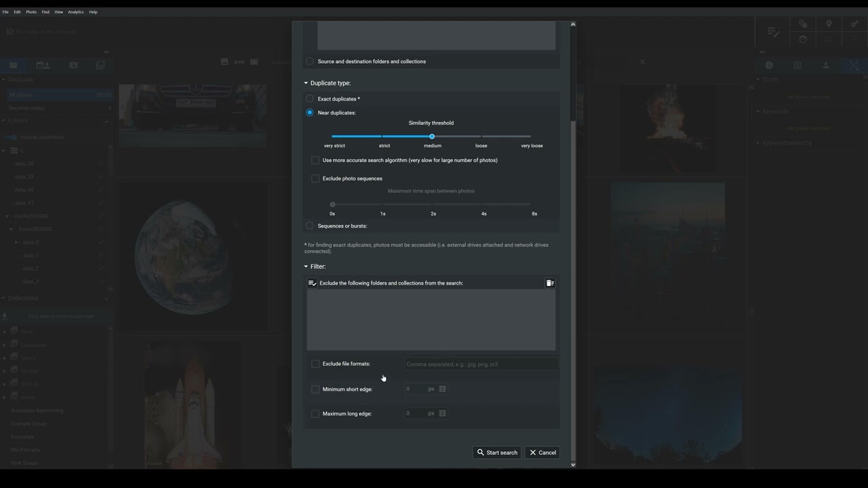Viewport: 868px width, 488px height.
Task: Click the face AI icon in top-right grid
Action: (803, 39)
